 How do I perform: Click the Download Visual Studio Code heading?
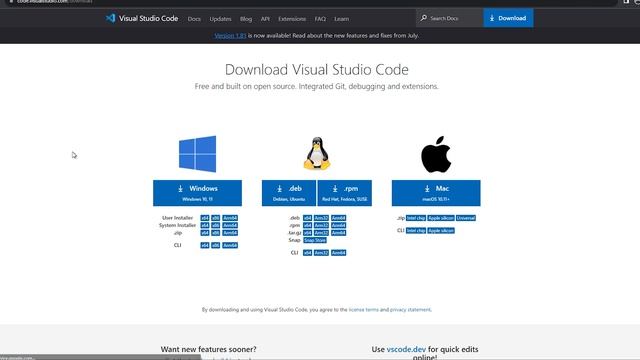point(317,69)
